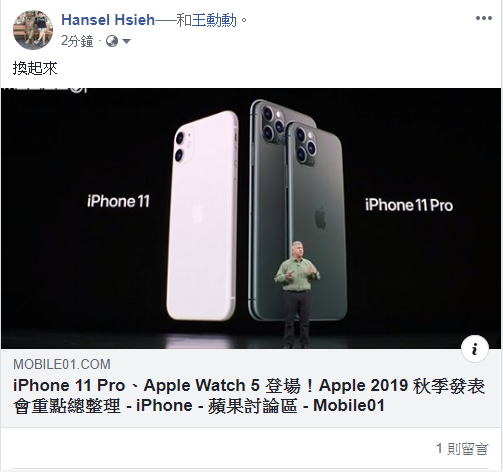Open the iPhone 11 keynote preview image
Viewport: 503px width, 472px height.
click(x=251, y=218)
